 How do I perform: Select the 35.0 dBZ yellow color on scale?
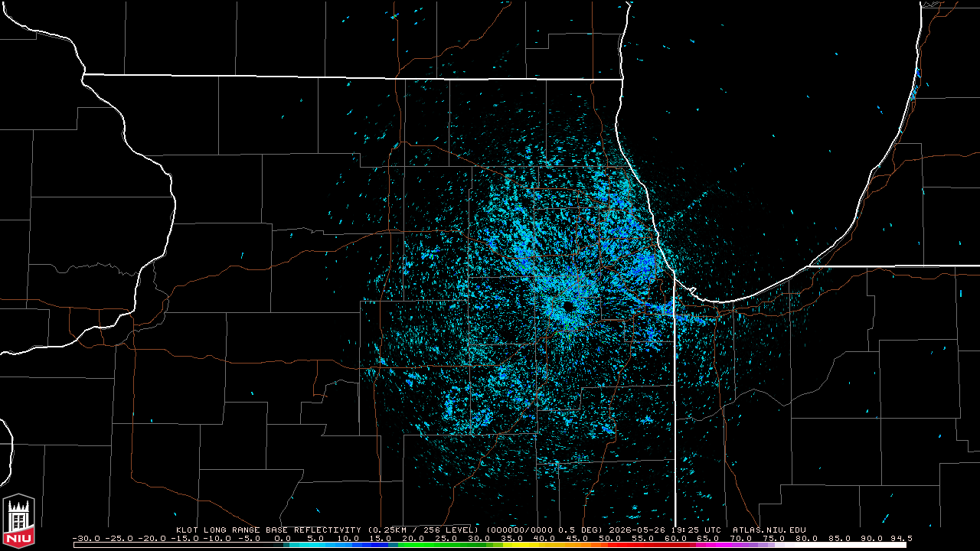[508, 545]
